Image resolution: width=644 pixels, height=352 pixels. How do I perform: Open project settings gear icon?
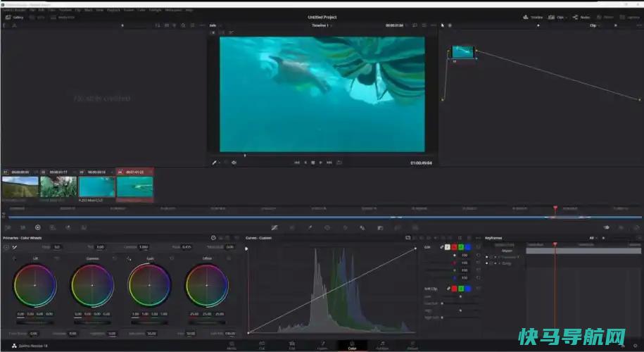click(x=636, y=346)
